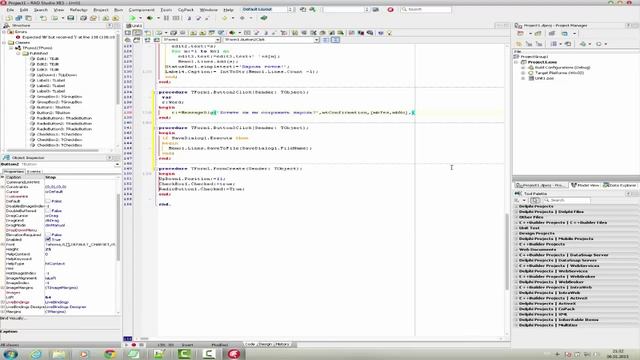Click the first icon in Project Manager toolbar
Viewport: 640px width, 360px height.
(x=520, y=33)
